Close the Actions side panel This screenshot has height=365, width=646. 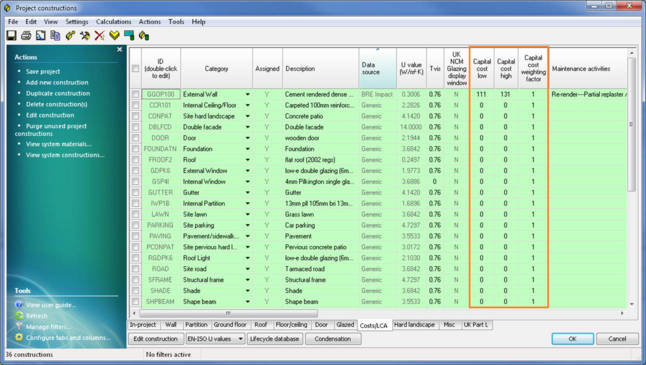click(119, 49)
